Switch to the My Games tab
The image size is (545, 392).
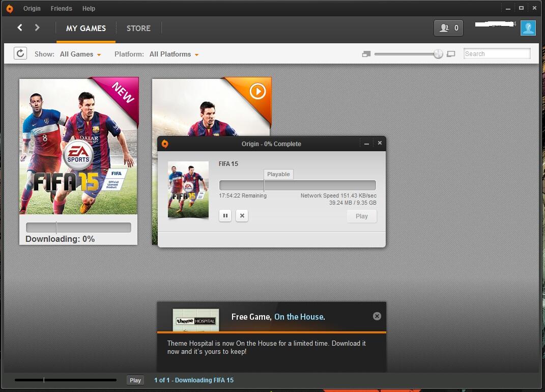click(86, 28)
